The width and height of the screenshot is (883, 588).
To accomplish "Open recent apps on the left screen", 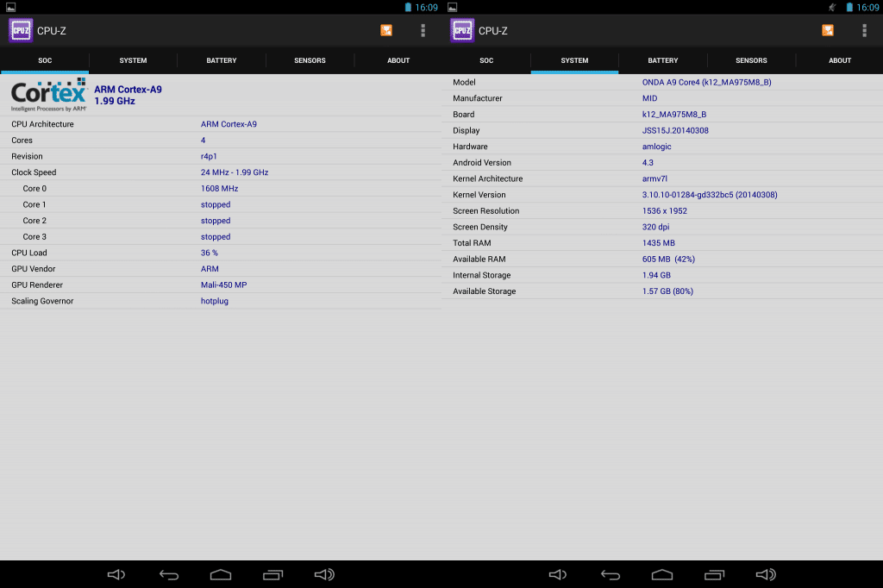I will [x=273, y=574].
